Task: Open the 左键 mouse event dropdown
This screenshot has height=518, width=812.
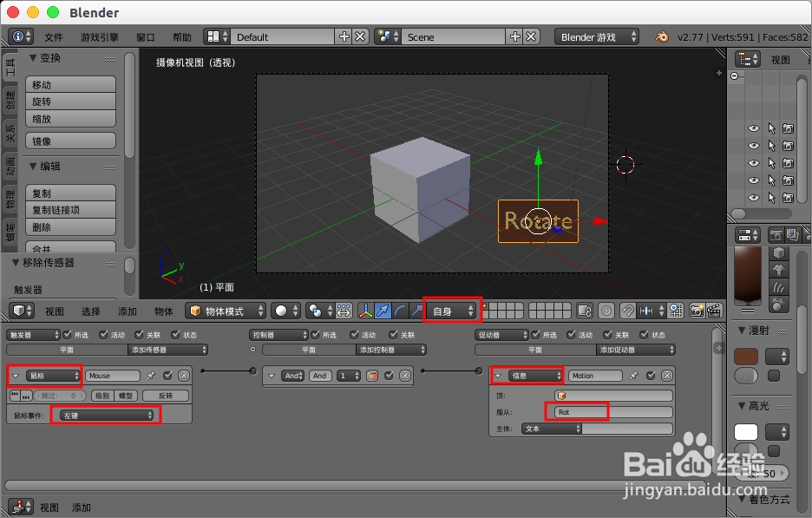Action: (106, 416)
